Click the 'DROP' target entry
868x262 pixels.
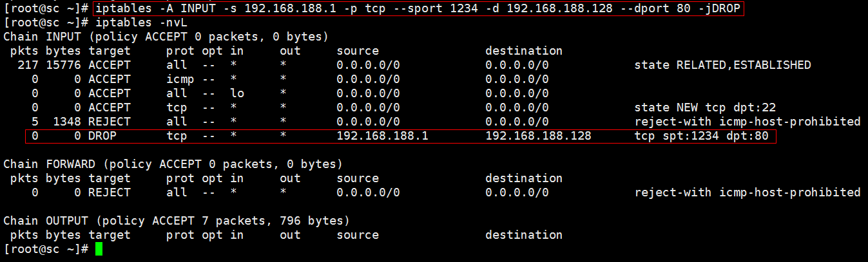coord(102,136)
